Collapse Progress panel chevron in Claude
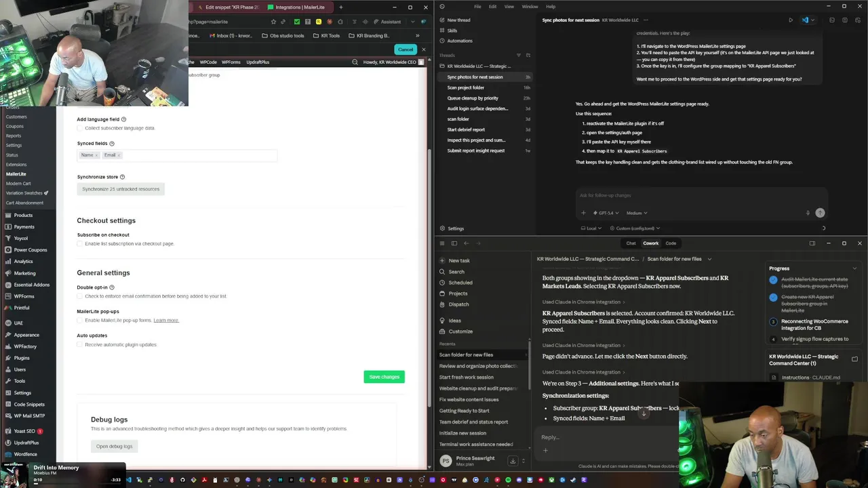The height and width of the screenshot is (488, 868). pyautogui.click(x=854, y=268)
